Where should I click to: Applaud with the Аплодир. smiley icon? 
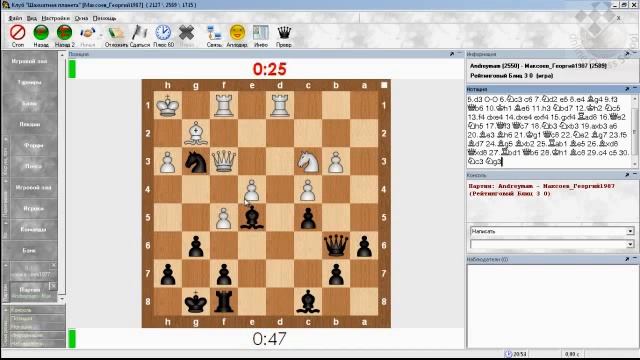[x=237, y=33]
